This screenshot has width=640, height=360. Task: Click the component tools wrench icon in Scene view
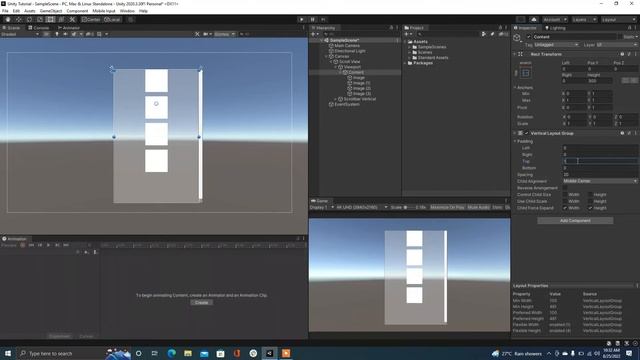click(x=197, y=34)
